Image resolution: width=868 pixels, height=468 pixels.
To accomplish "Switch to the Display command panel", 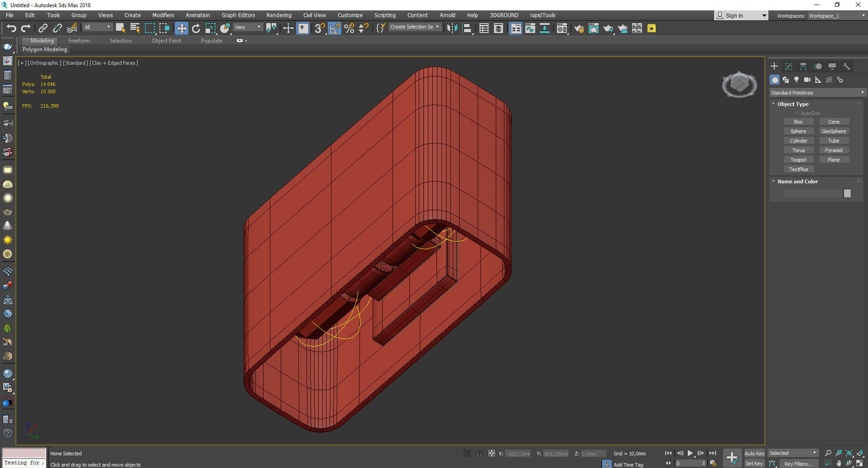I will coord(832,67).
